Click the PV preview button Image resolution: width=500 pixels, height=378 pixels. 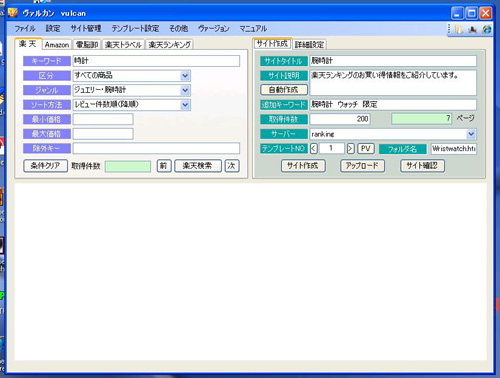[x=366, y=148]
